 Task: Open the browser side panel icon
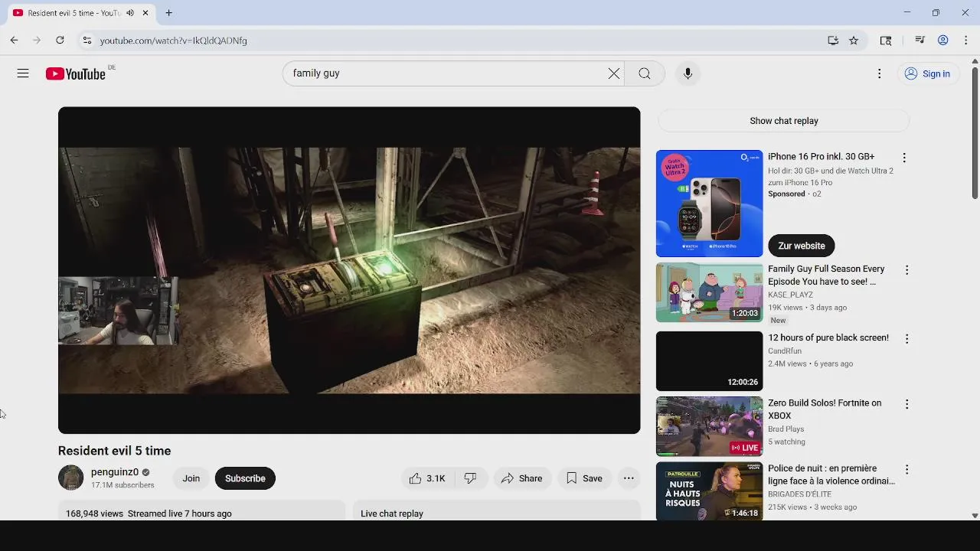(x=886, y=41)
